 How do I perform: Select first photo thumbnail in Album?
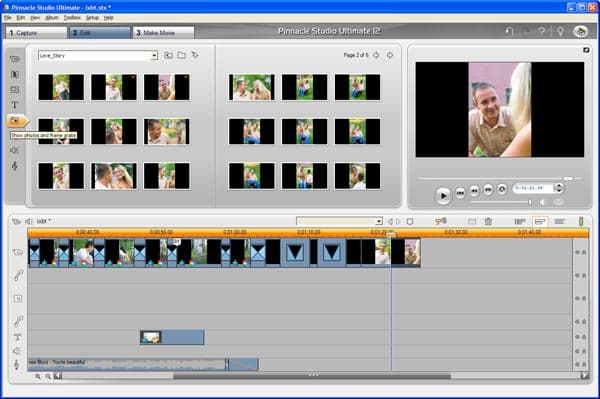[61, 87]
